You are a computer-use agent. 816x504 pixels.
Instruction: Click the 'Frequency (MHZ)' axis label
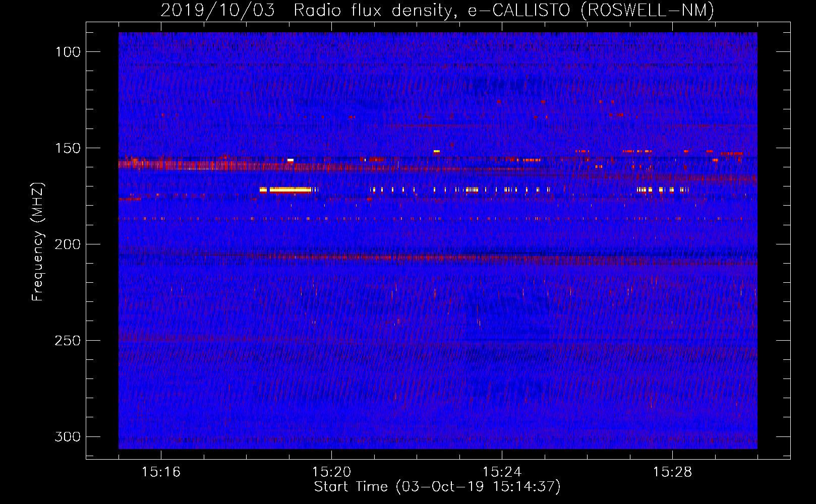click(x=38, y=241)
